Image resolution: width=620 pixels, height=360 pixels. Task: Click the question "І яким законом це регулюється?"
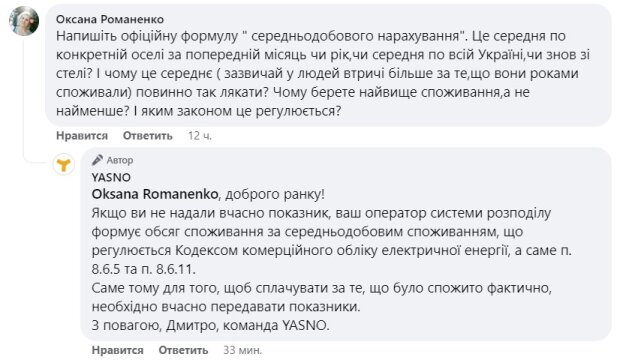pos(237,111)
